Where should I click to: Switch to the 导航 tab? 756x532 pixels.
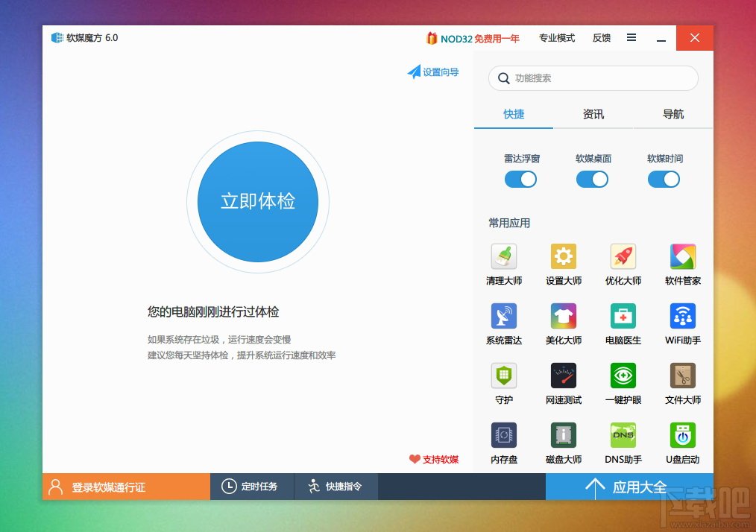click(673, 114)
